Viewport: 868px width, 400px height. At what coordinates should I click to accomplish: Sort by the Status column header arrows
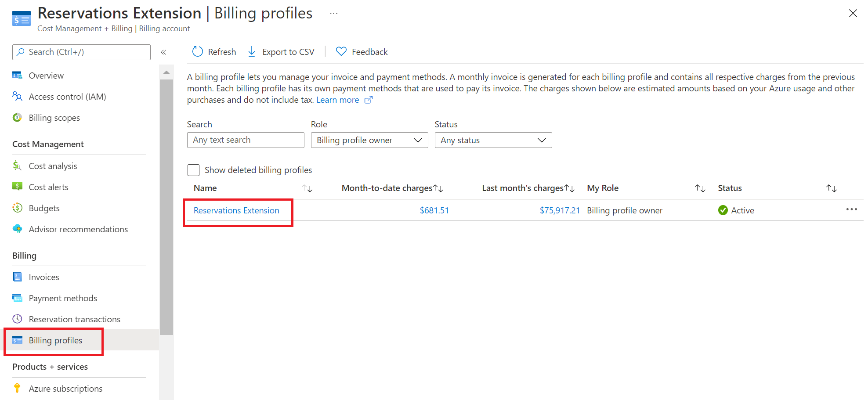(831, 188)
